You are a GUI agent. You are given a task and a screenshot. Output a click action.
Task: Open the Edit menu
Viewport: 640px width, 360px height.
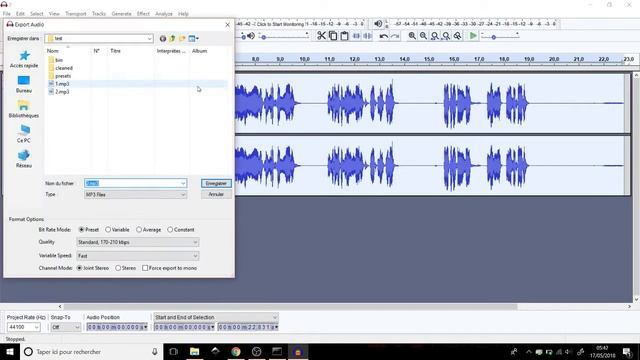click(x=20, y=14)
